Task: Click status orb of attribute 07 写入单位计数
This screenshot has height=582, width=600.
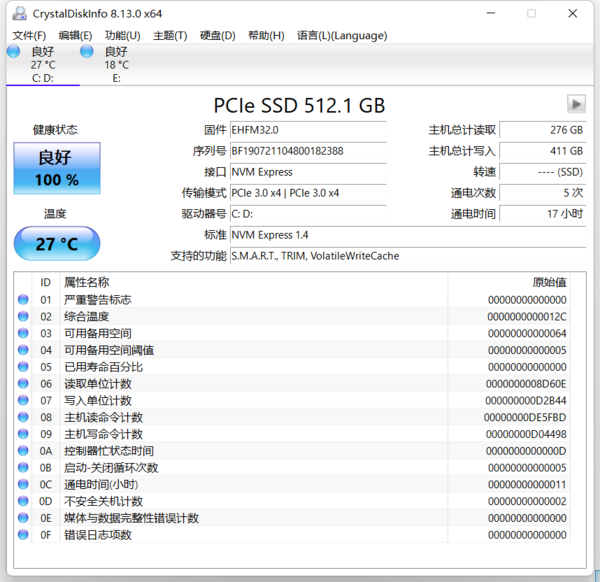Action: point(23,400)
